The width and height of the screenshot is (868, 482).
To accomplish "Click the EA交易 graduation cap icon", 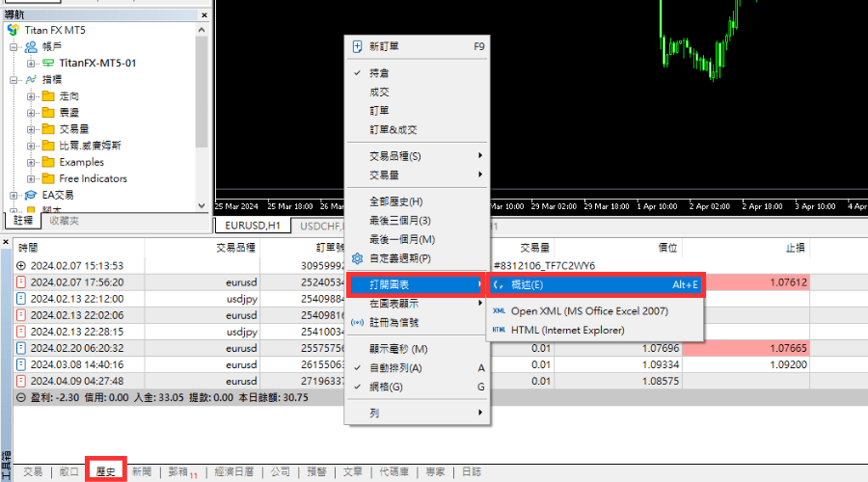I will pyautogui.click(x=29, y=195).
